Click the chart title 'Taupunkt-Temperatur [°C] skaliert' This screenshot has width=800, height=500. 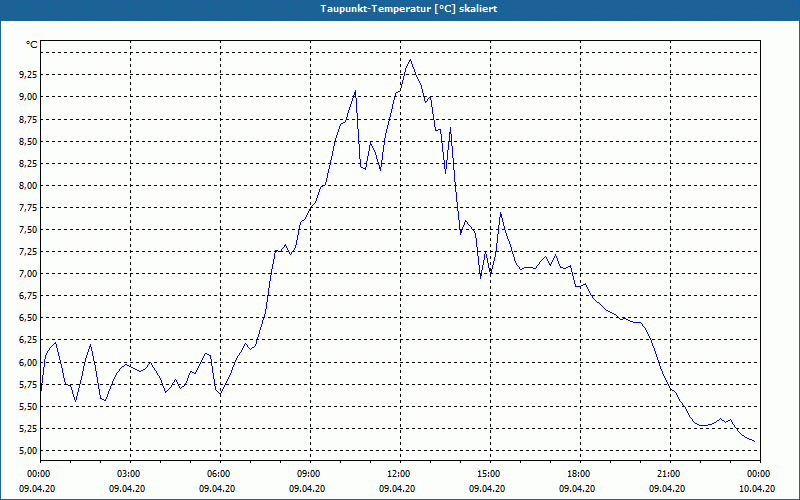click(x=408, y=9)
